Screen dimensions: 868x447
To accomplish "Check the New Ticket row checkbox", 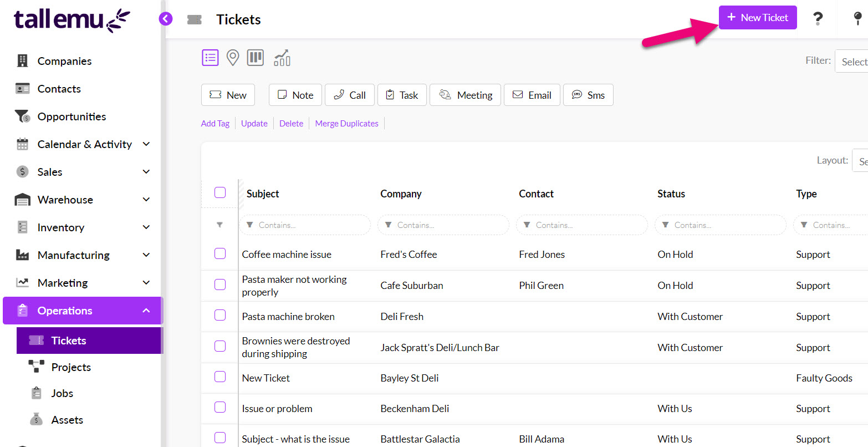I will click(x=220, y=377).
